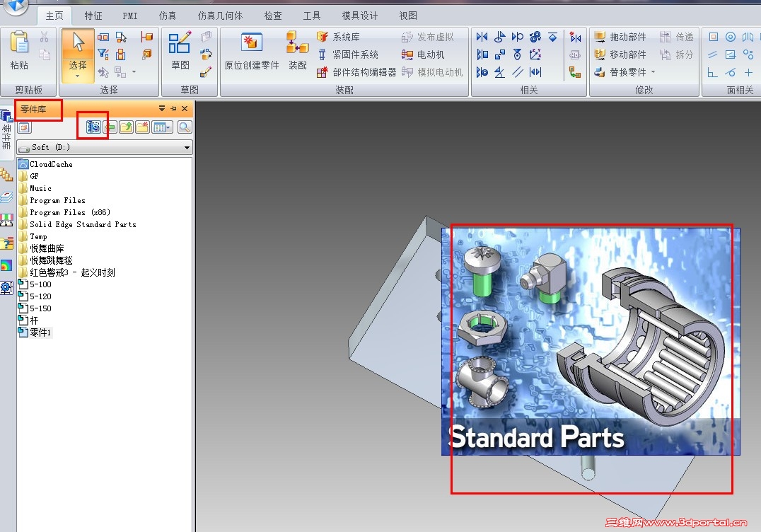Viewport: 761px width, 532px height.
Task: Click the selection filter funnel icon
Action: [103, 54]
